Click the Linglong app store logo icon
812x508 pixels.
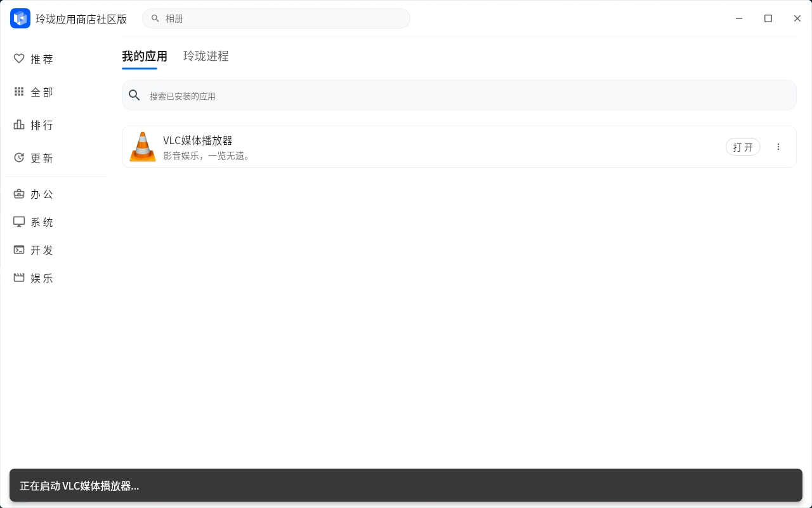[x=20, y=18]
